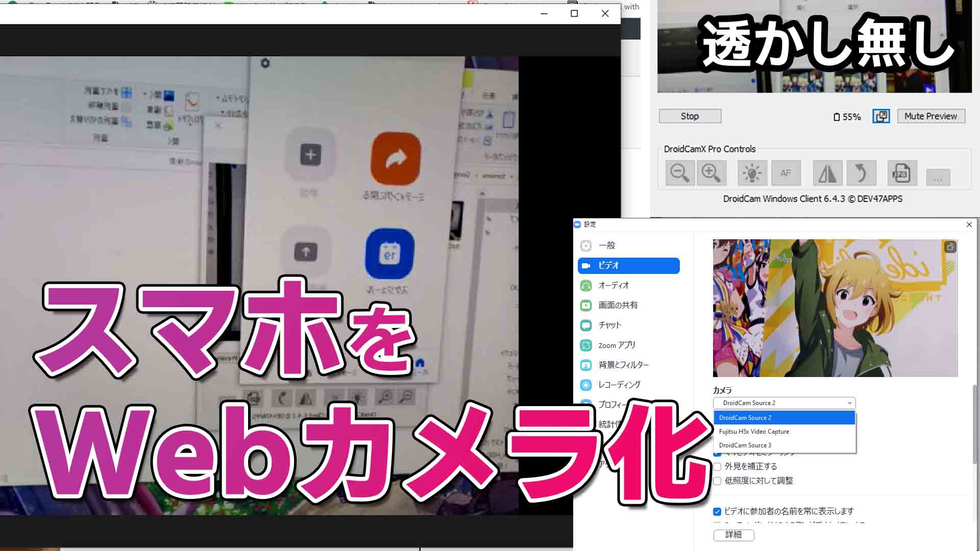Click the rotate preview icon in Zoom video preview
Screen dimensions: 980x551
point(950,247)
